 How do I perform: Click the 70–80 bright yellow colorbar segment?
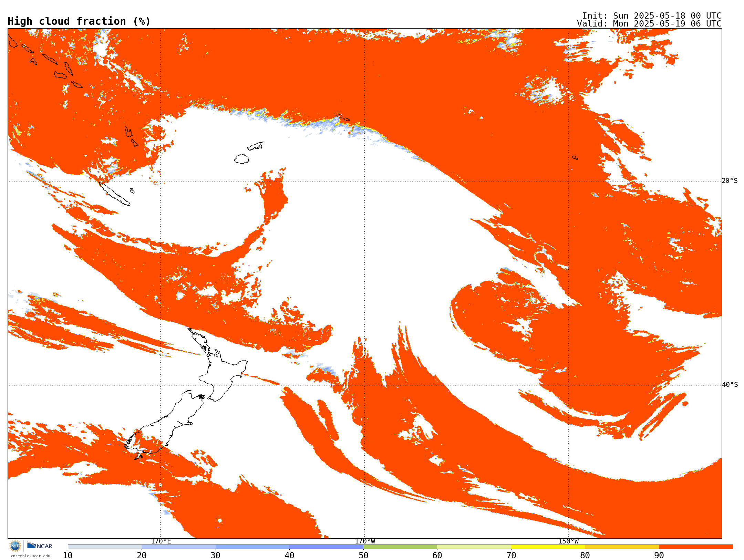(548, 547)
